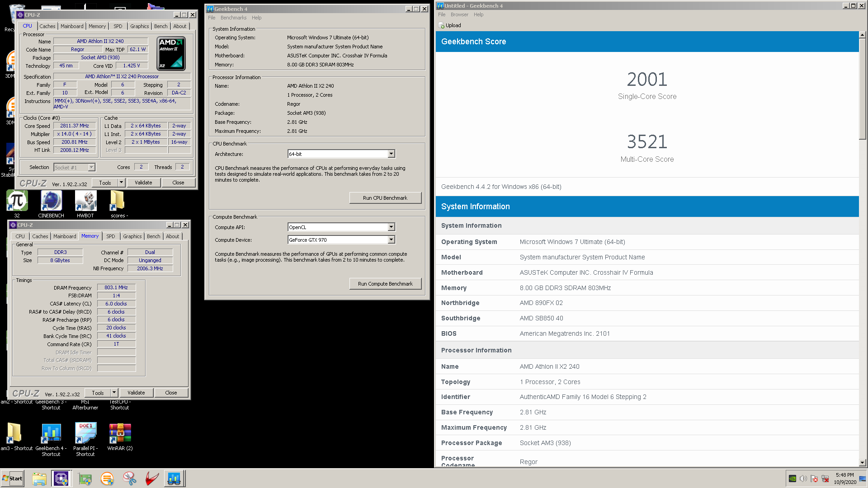Viewport: 868px width, 488px height.
Task: Switch to the CPU tab in bottom CPU-Z window
Action: (x=20, y=236)
